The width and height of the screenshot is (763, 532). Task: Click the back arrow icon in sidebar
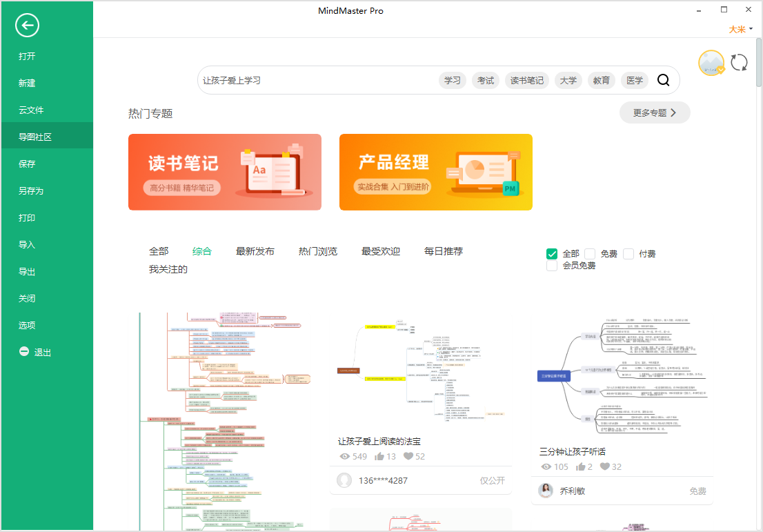tap(27, 26)
